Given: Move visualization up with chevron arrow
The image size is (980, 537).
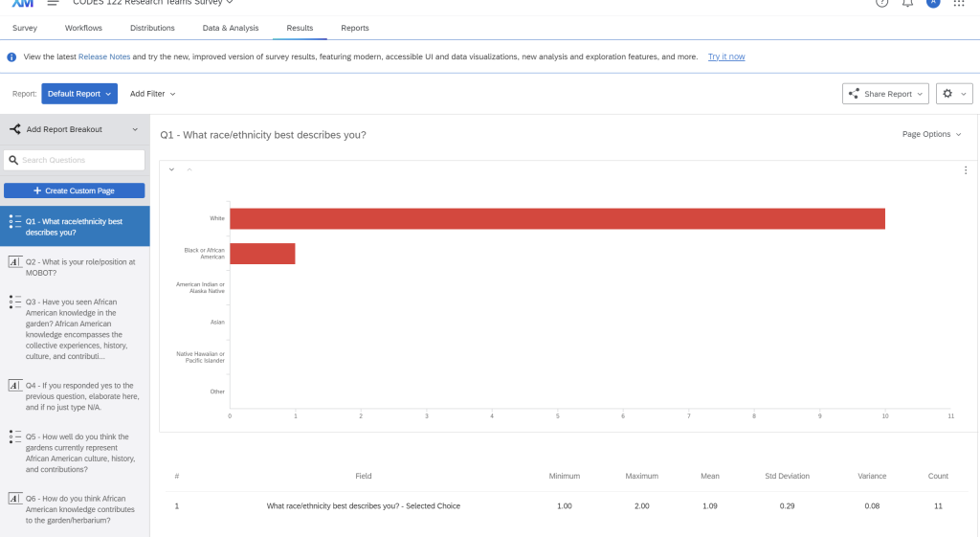Looking at the screenshot, I should pyautogui.click(x=189, y=169).
